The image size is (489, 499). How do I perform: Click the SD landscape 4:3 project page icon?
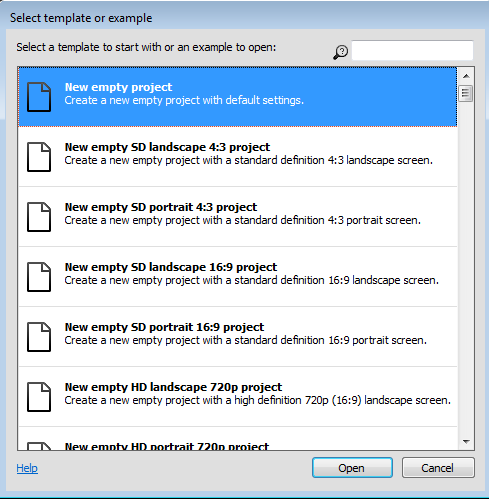point(39,157)
